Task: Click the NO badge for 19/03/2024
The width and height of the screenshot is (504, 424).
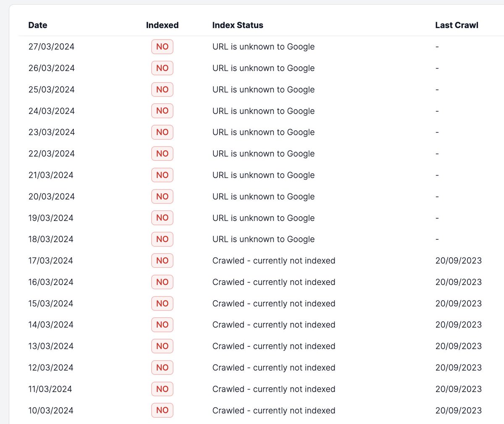Action: 162,218
